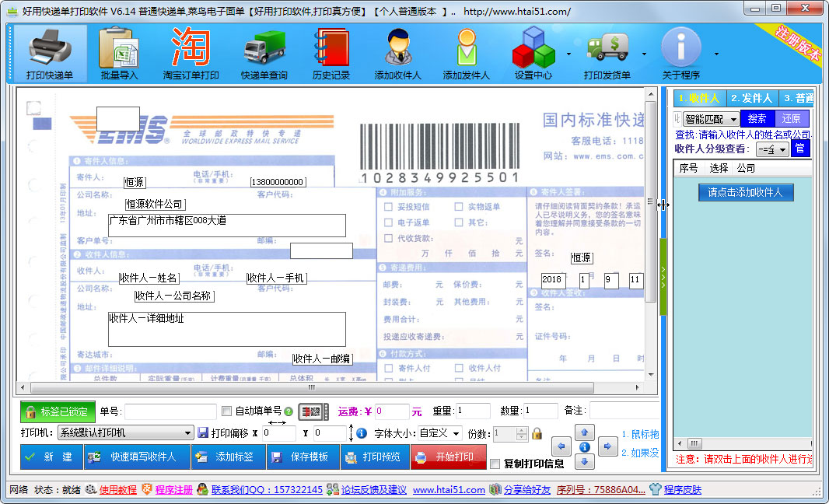The image size is (829, 504).
Task: Click the floppy disk icon before 打印偏移
Action: (203, 432)
